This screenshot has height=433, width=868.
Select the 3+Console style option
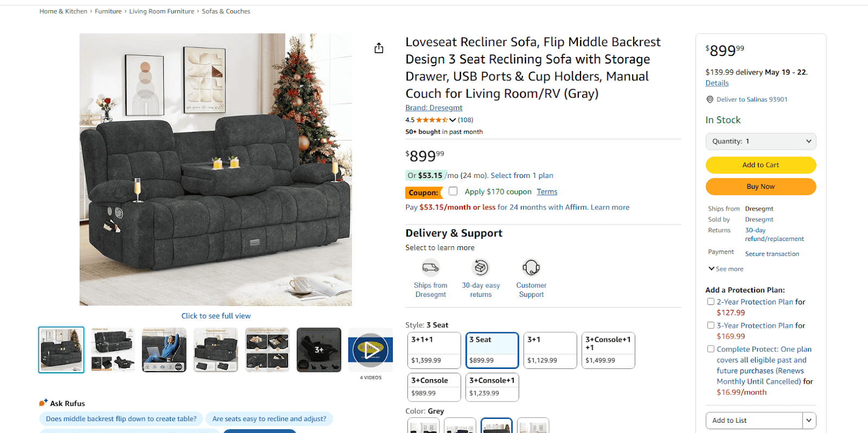click(434, 386)
